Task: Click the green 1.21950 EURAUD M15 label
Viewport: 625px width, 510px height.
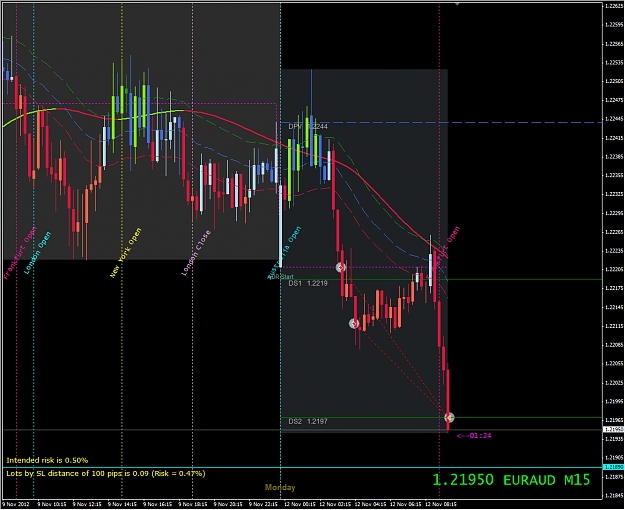Action: (511, 480)
